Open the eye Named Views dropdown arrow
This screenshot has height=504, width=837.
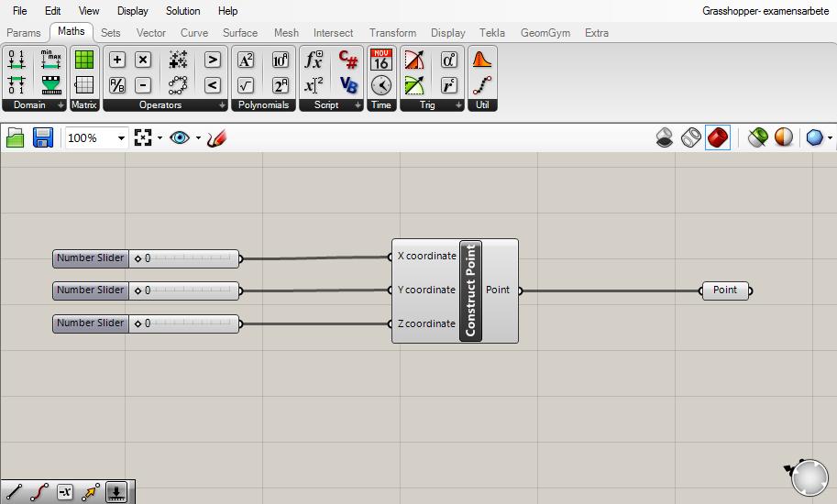(x=198, y=138)
